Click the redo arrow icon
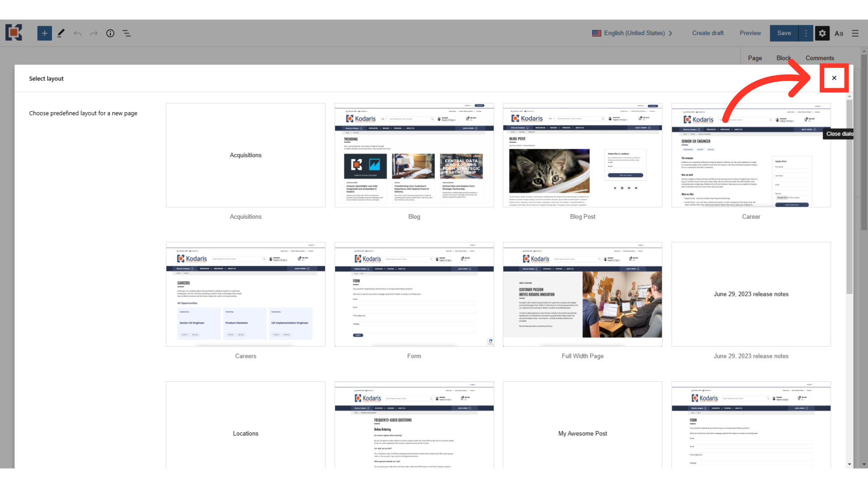Image resolution: width=868 pixels, height=488 pixels. click(94, 33)
